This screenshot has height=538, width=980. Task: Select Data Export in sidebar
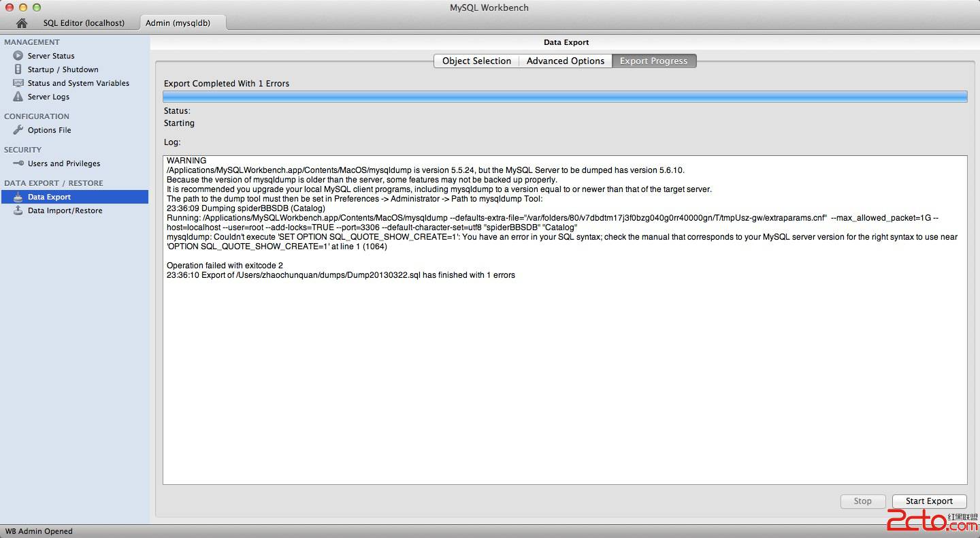click(x=75, y=197)
